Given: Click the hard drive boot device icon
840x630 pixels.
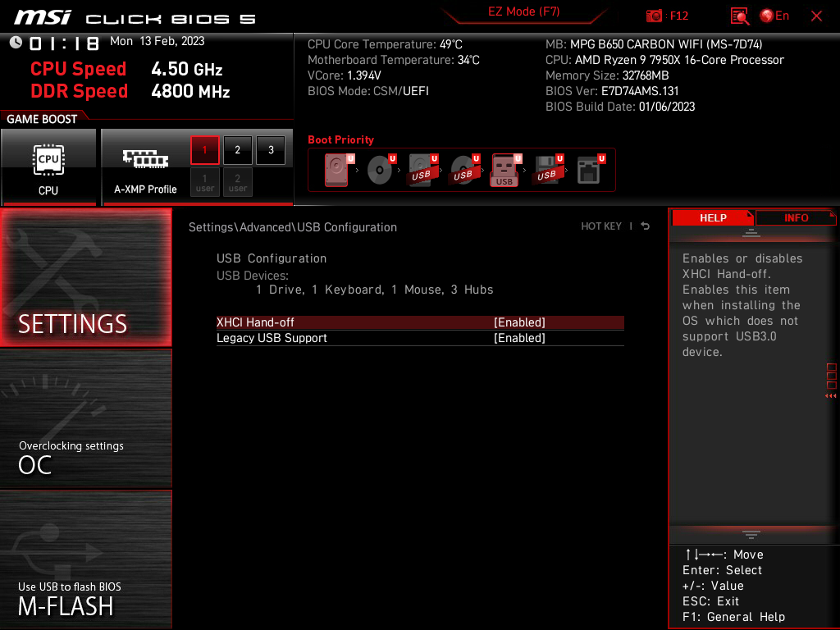Looking at the screenshot, I should point(337,170).
